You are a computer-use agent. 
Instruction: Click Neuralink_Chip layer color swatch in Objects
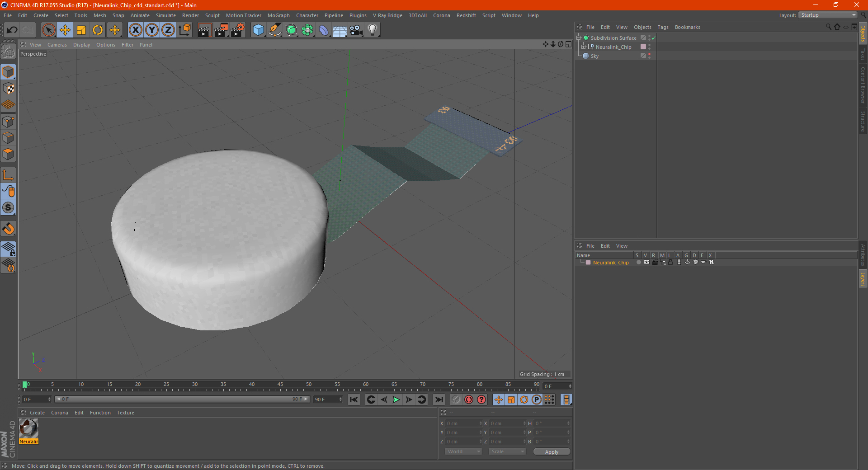tap(643, 47)
